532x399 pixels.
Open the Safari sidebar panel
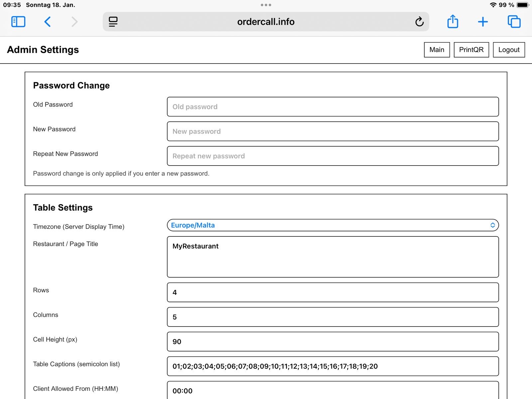[18, 22]
